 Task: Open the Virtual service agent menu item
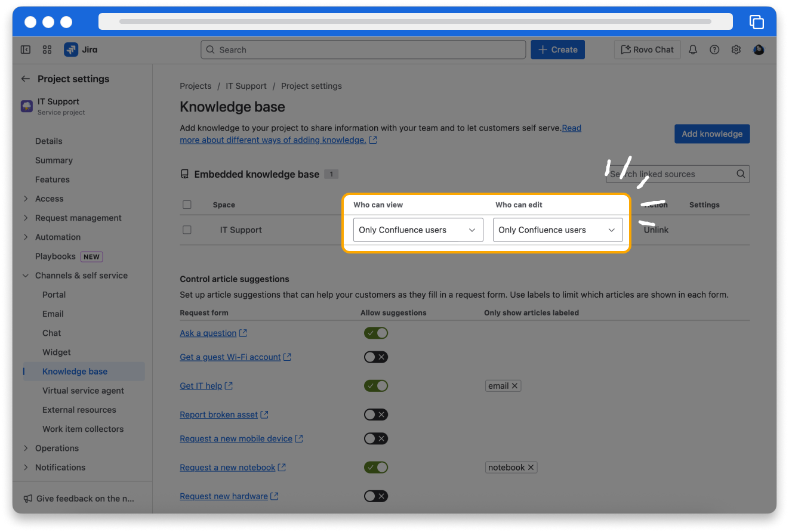point(83,391)
